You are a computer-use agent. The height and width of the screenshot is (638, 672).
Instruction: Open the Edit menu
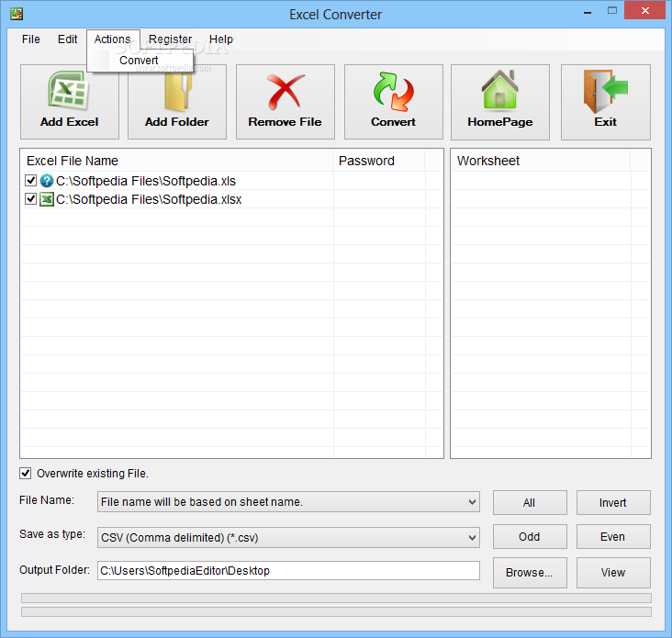(67, 39)
